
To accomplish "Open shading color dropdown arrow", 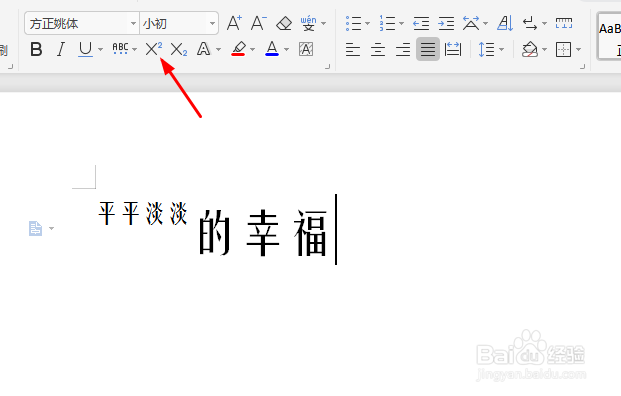I will pyautogui.click(x=545, y=50).
